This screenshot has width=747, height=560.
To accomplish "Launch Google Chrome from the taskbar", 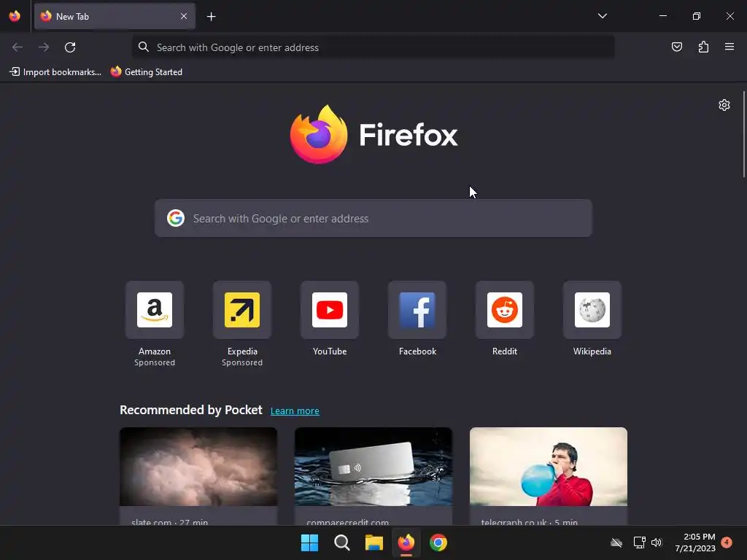I will (x=438, y=542).
